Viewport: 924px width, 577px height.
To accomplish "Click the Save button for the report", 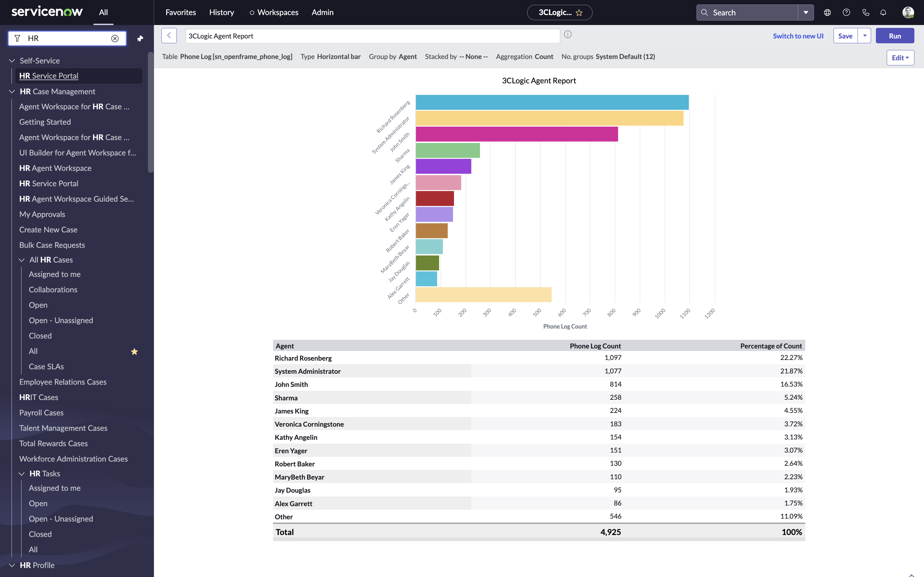I will pos(845,36).
